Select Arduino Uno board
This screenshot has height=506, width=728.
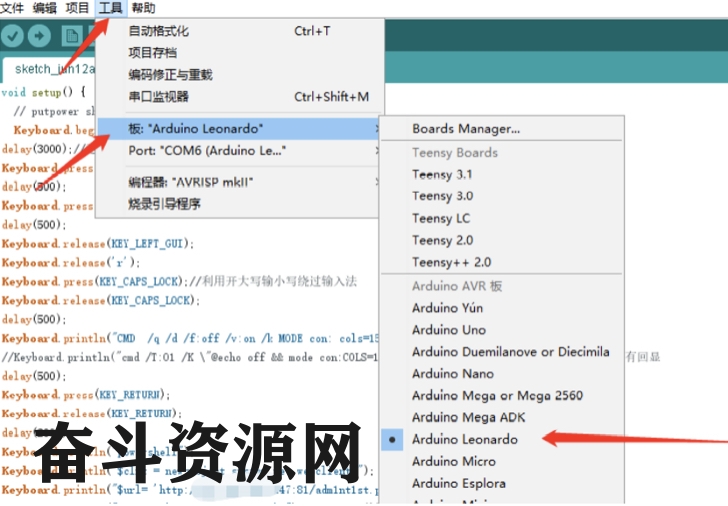(x=501, y=330)
